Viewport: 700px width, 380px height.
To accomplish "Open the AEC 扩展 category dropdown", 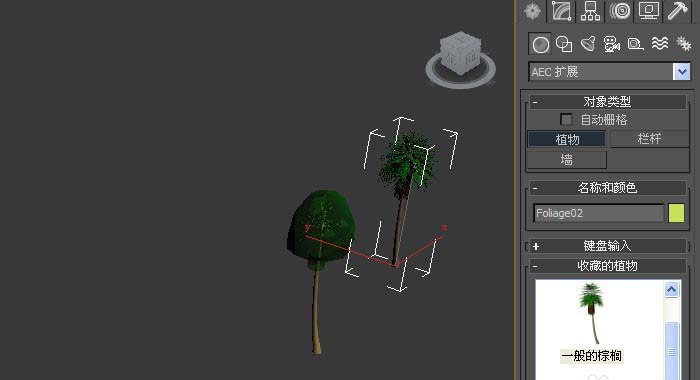I will coord(682,71).
